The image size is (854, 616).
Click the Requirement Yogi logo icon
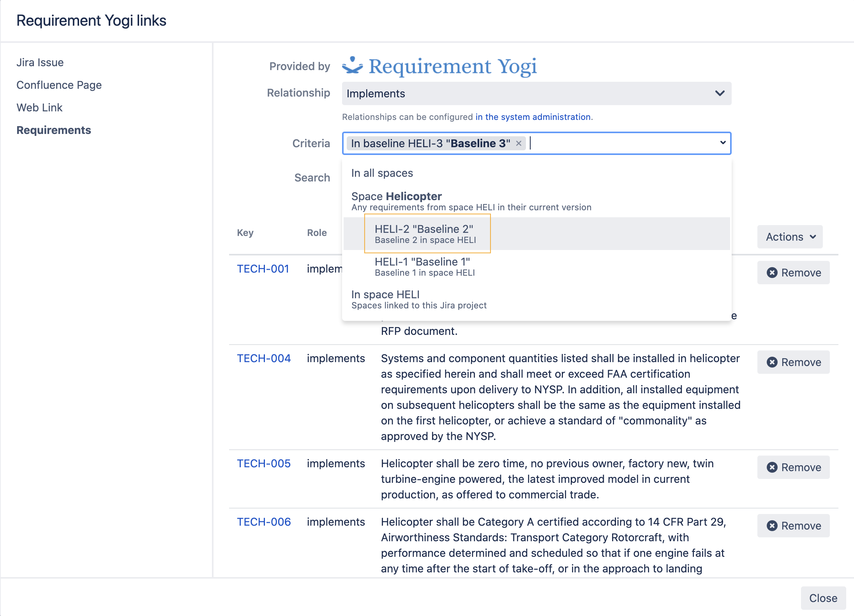352,65
